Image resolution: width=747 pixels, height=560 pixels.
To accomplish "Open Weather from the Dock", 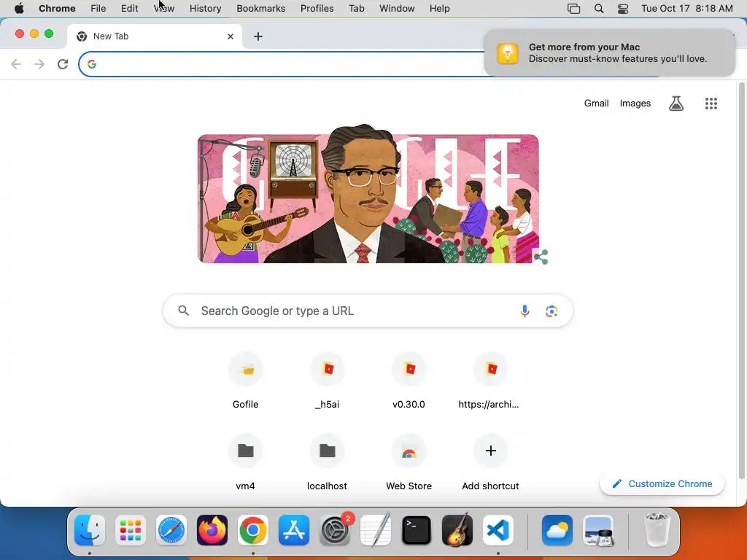I will click(x=557, y=530).
